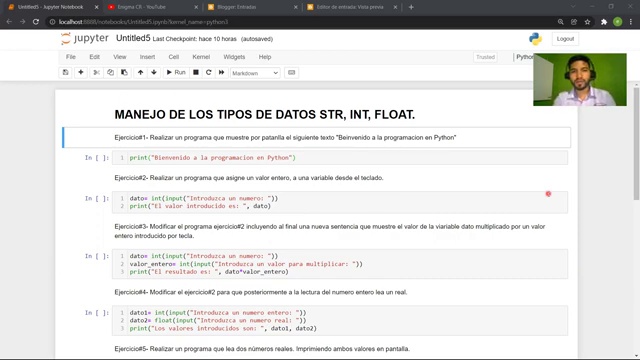
Task: Open the Help menu
Action: pyautogui.click(x=264, y=57)
